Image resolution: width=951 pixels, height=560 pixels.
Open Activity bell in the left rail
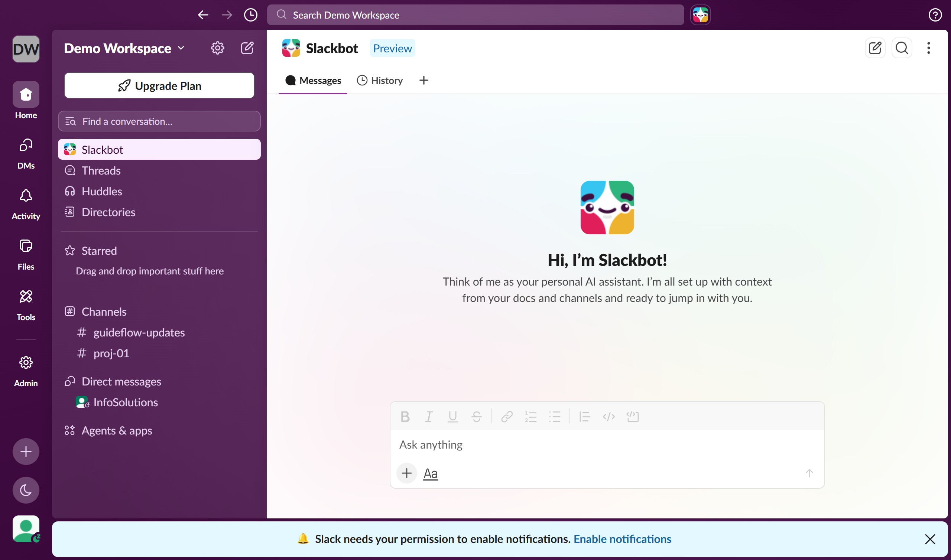[26, 204]
